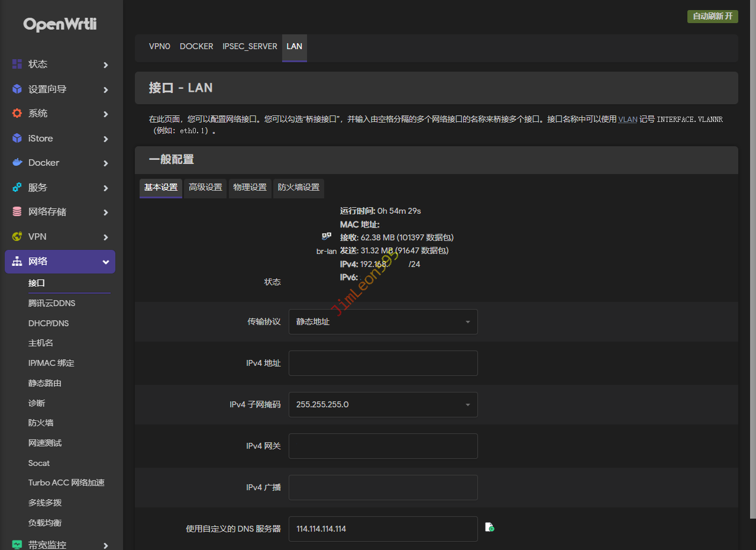
Task: Switch to the Firewall Settings tab
Action: pyautogui.click(x=298, y=187)
